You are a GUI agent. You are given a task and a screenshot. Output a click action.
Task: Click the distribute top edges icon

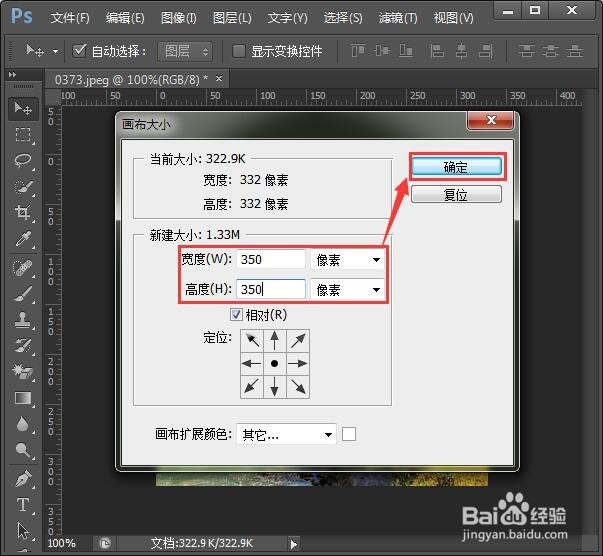(526, 50)
